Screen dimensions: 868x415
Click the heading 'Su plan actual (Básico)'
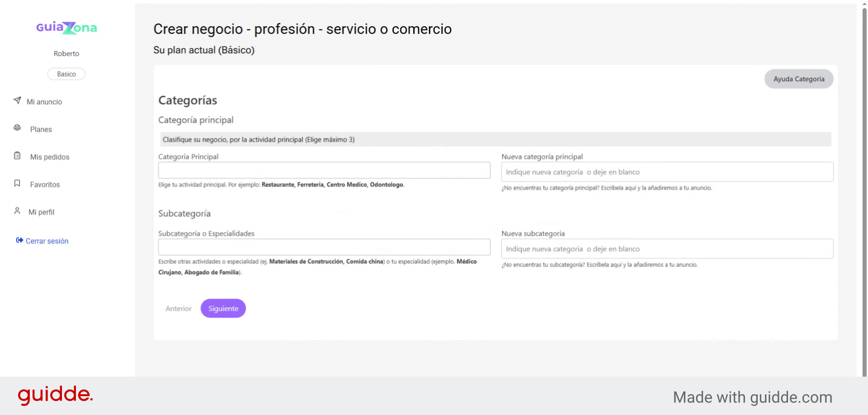tap(204, 50)
